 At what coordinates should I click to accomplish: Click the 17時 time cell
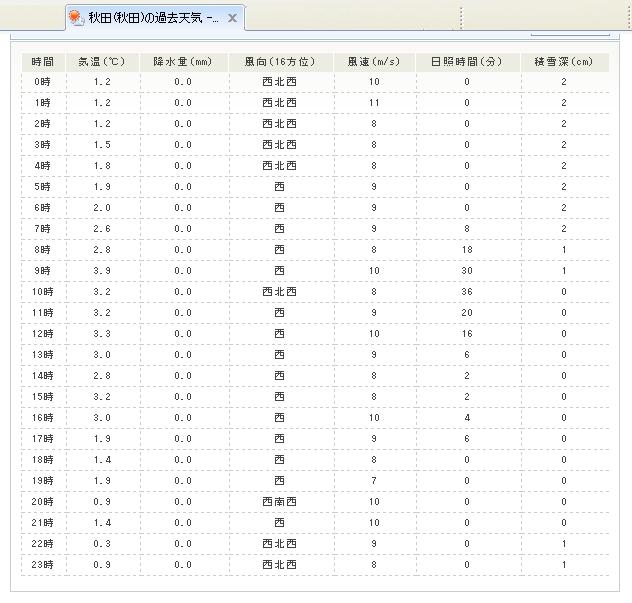(x=42, y=439)
